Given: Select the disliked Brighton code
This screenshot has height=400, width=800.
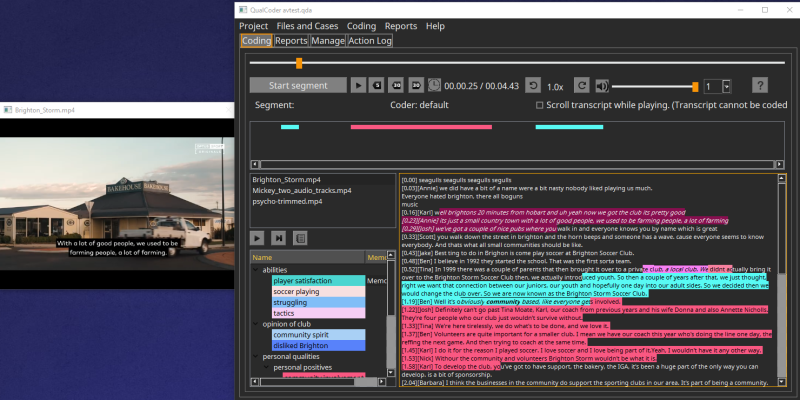Looking at the screenshot, I should [x=318, y=345].
